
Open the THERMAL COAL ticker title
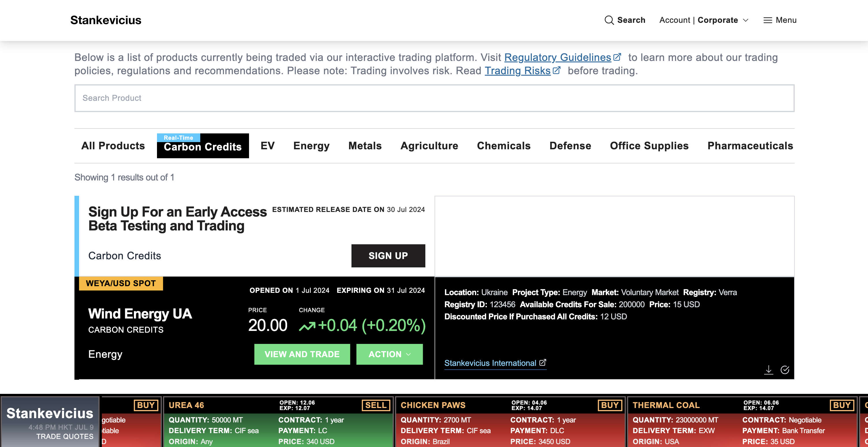[x=666, y=405]
